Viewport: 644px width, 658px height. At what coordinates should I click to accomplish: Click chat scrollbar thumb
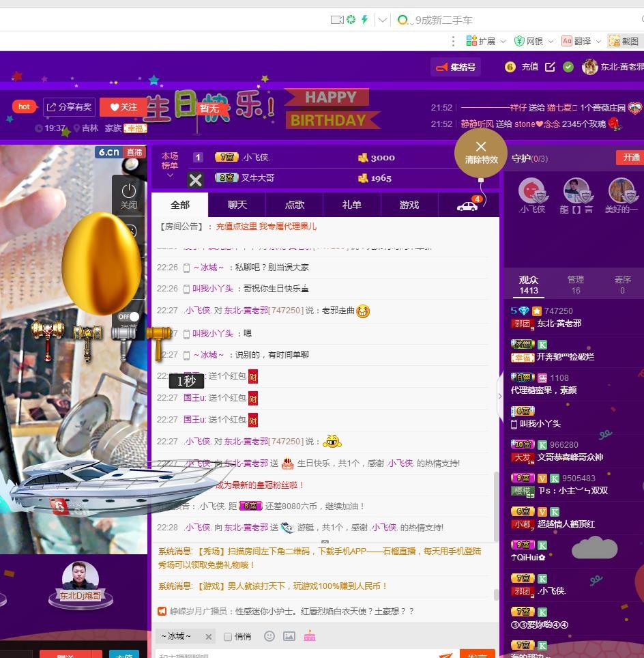(x=497, y=507)
